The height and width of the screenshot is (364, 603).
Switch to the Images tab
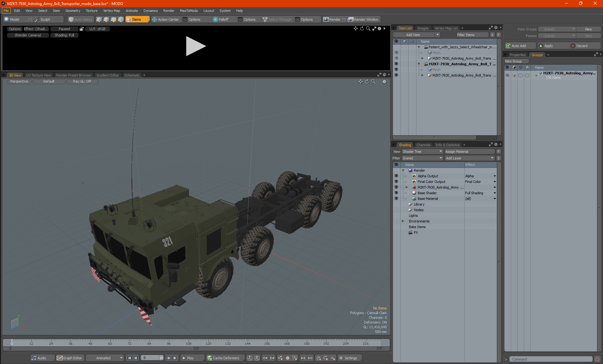tap(423, 28)
